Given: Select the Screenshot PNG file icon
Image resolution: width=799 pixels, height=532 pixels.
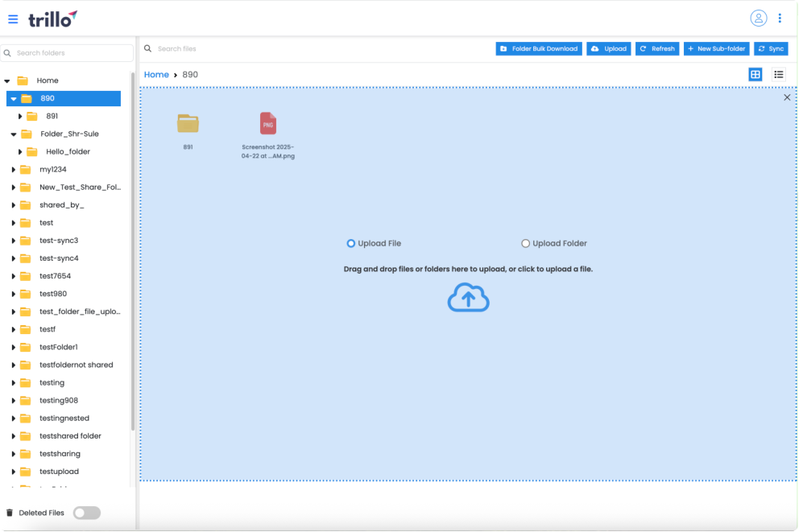Looking at the screenshot, I should tap(268, 123).
